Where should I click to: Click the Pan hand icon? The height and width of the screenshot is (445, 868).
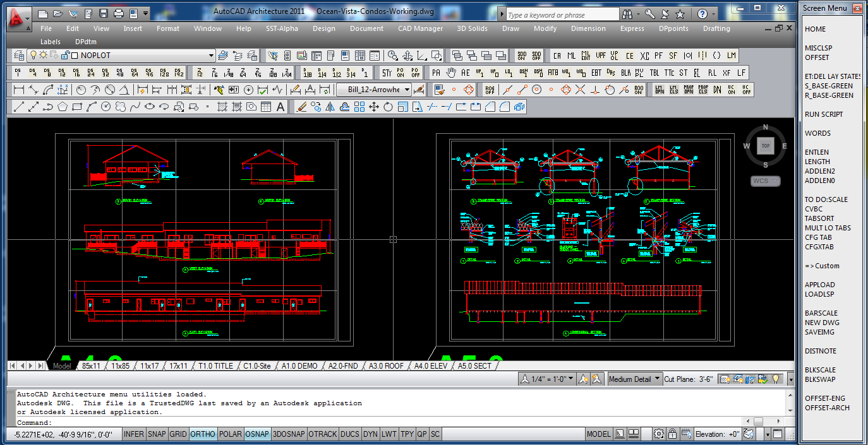(x=451, y=73)
